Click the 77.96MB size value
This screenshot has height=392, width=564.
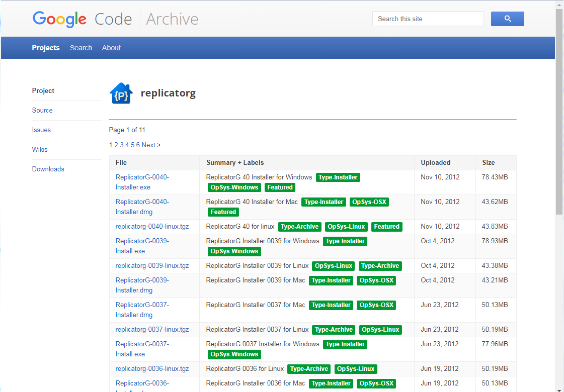coord(495,344)
